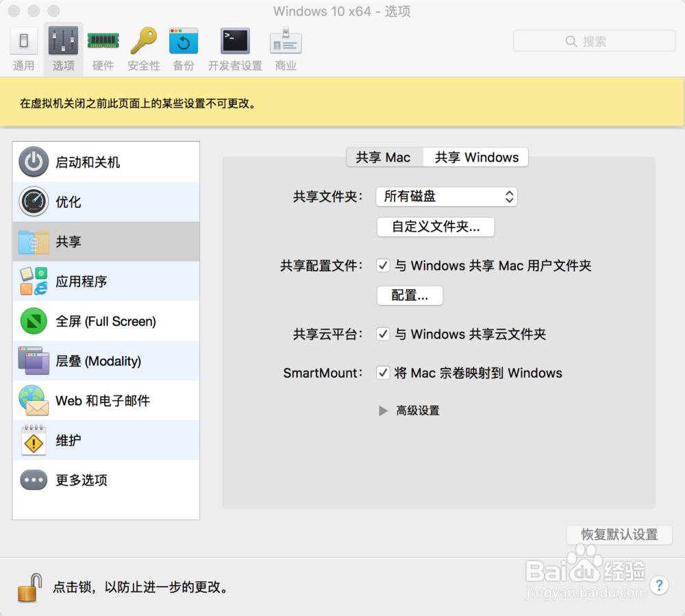
Task: Disable SmartMount 将 Mac 宗卷映射到 Windows
Action: pos(383,373)
